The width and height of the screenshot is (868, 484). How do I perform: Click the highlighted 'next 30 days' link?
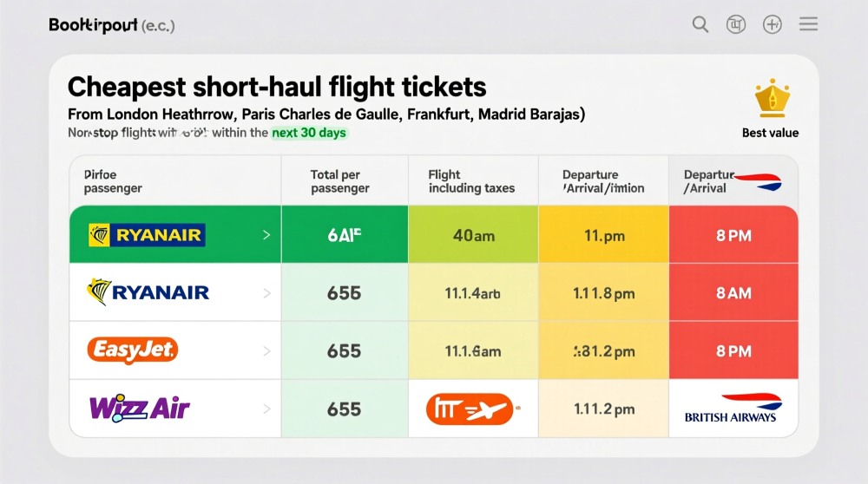(309, 133)
